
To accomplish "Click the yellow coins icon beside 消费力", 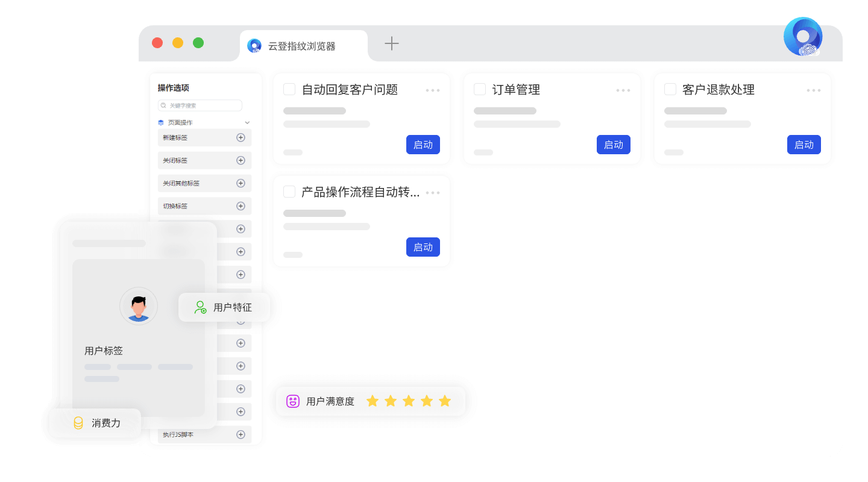I will point(78,423).
